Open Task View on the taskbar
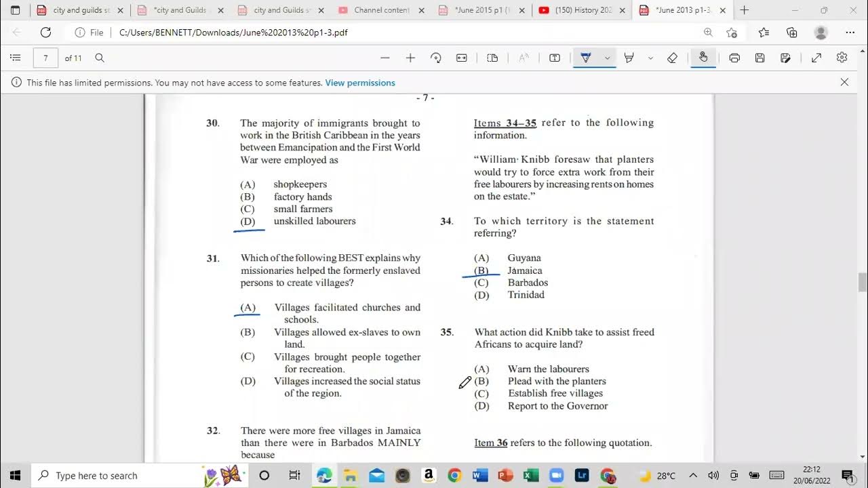Image resolution: width=868 pixels, height=488 pixels. 294,475
